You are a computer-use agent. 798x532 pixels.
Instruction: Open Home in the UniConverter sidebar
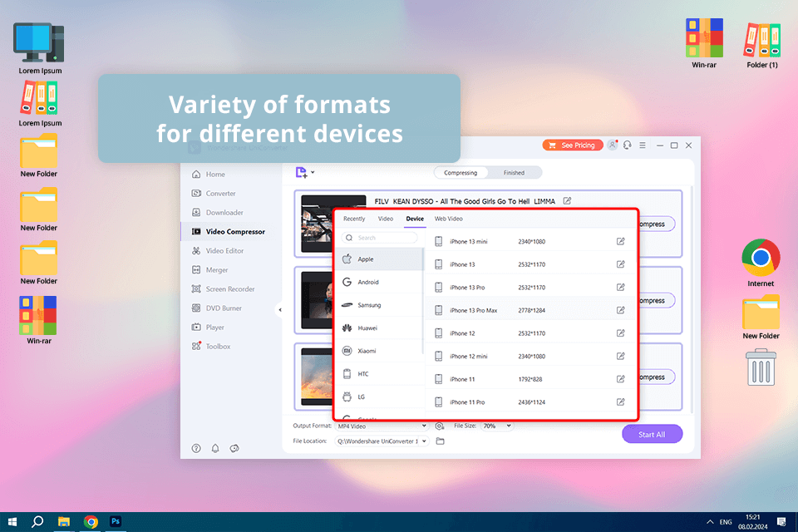click(x=208, y=174)
